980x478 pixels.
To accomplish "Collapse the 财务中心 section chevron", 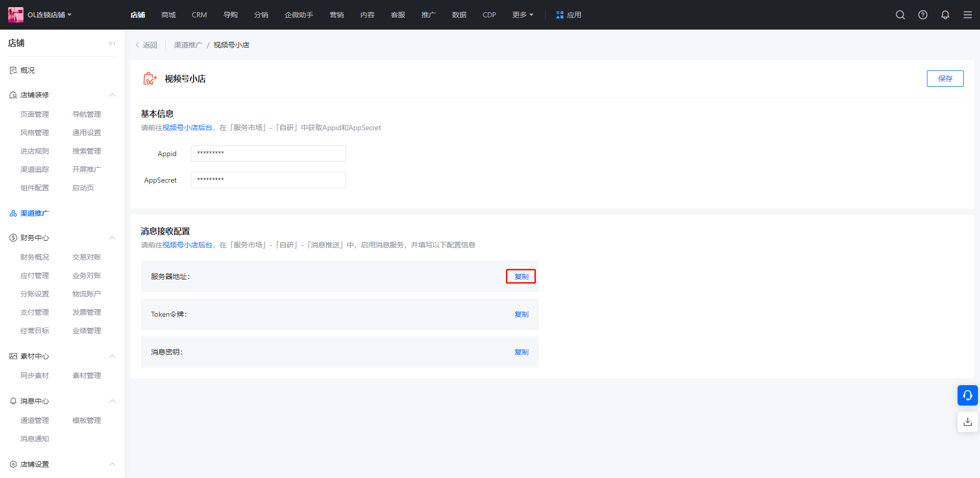I will pos(112,238).
